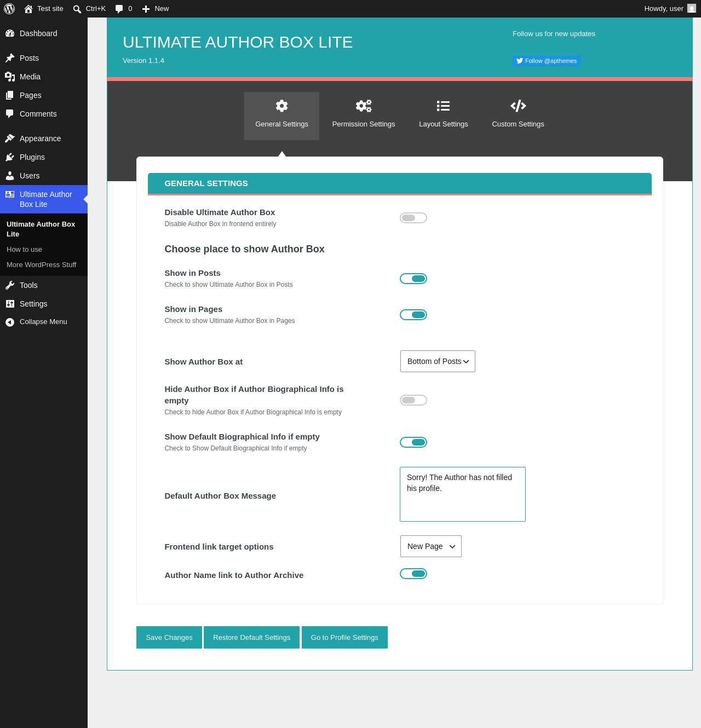Screen dimensions: 701x728
Task: Click the Pages icon in sidebar
Action: tap(10, 95)
